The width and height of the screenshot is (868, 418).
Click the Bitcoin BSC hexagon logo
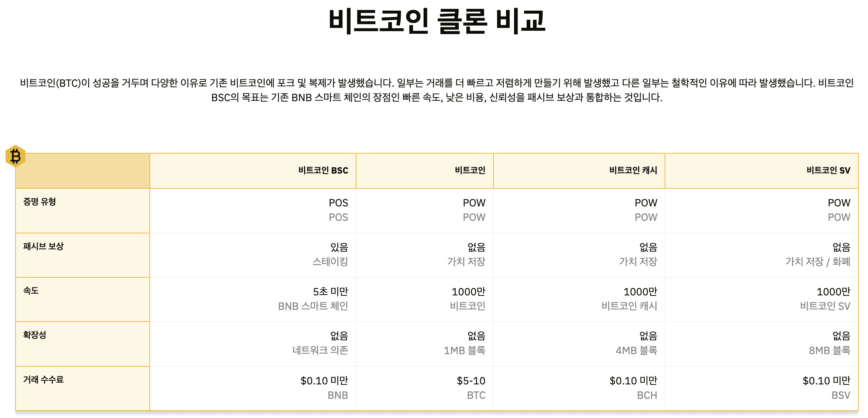pos(15,156)
